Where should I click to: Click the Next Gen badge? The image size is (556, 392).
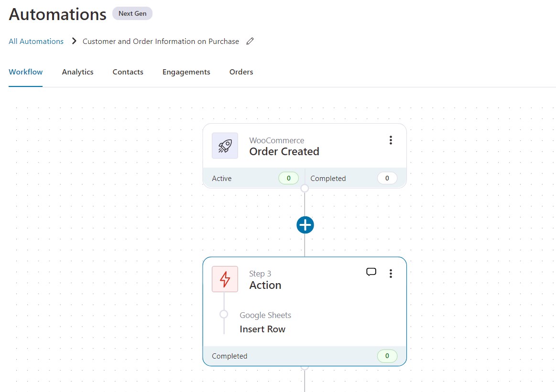pos(132,13)
